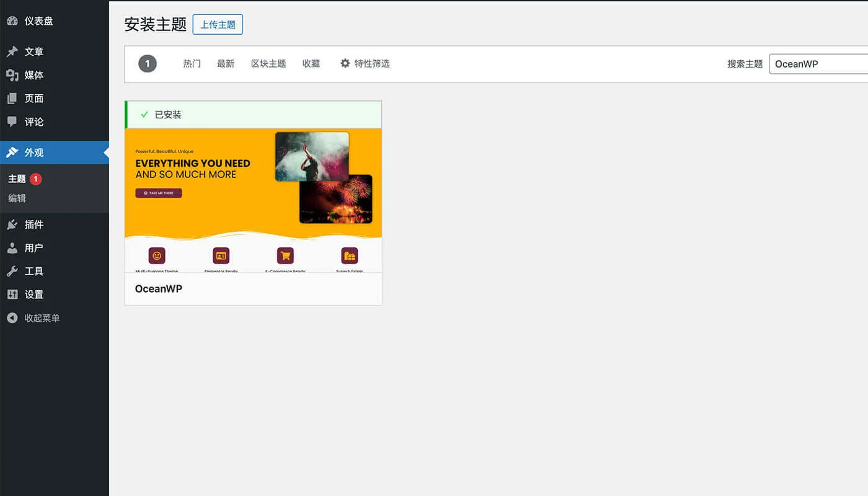Image resolution: width=868 pixels, height=496 pixels.
Task: Open the 外观 Appearance menu
Action: (x=34, y=153)
